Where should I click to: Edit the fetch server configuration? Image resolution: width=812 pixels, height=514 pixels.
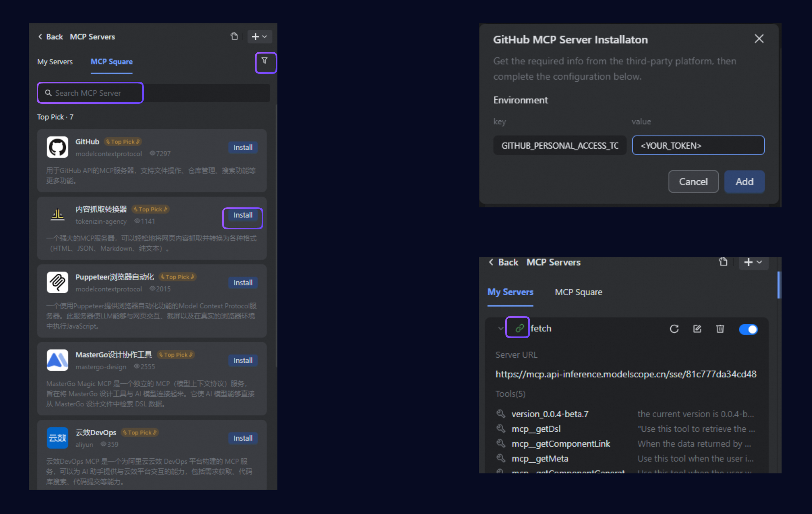coord(697,329)
